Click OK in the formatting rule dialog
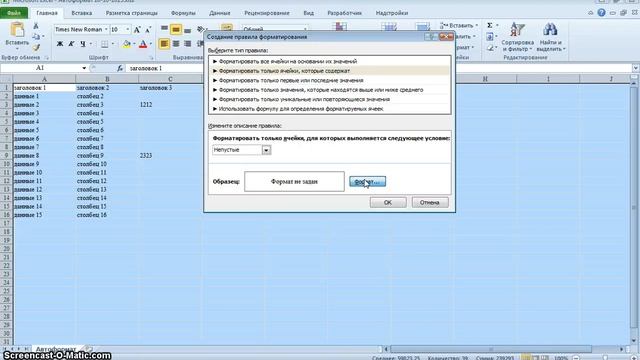 pyautogui.click(x=388, y=202)
